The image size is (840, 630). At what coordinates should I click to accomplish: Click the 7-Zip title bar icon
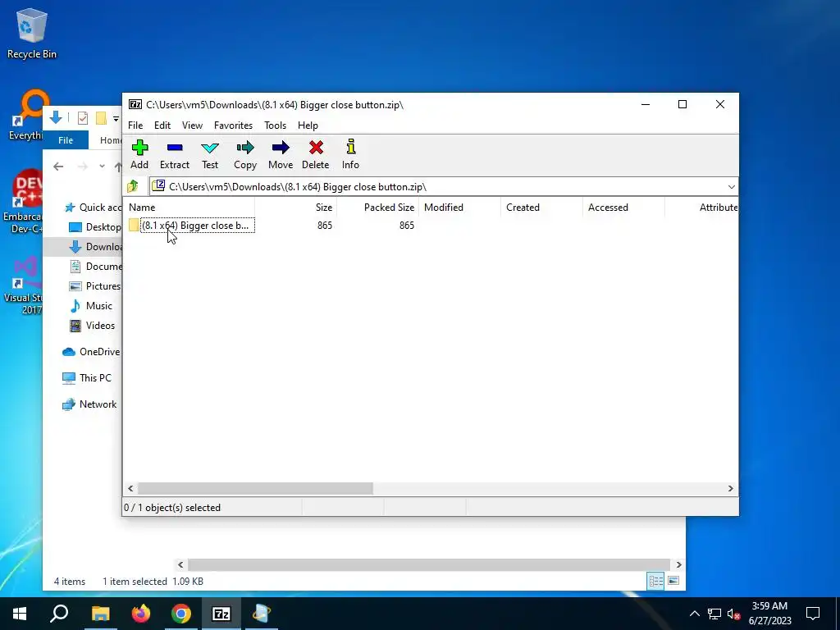(x=135, y=104)
